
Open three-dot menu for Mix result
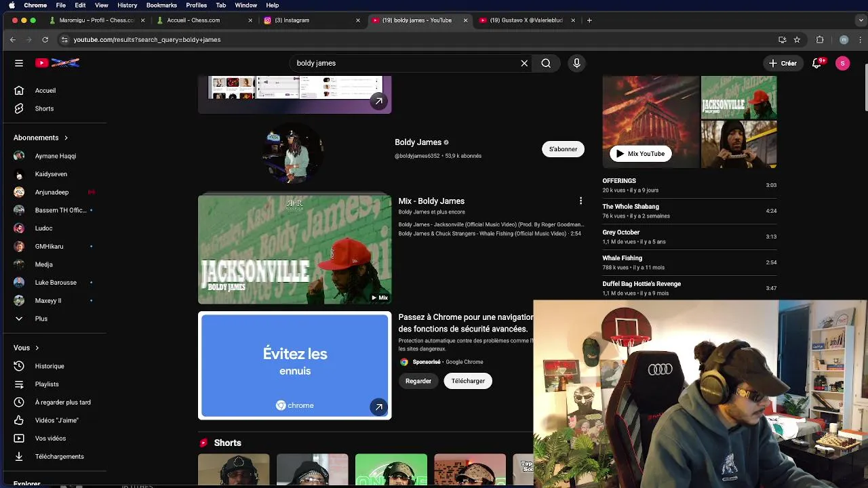(580, 201)
